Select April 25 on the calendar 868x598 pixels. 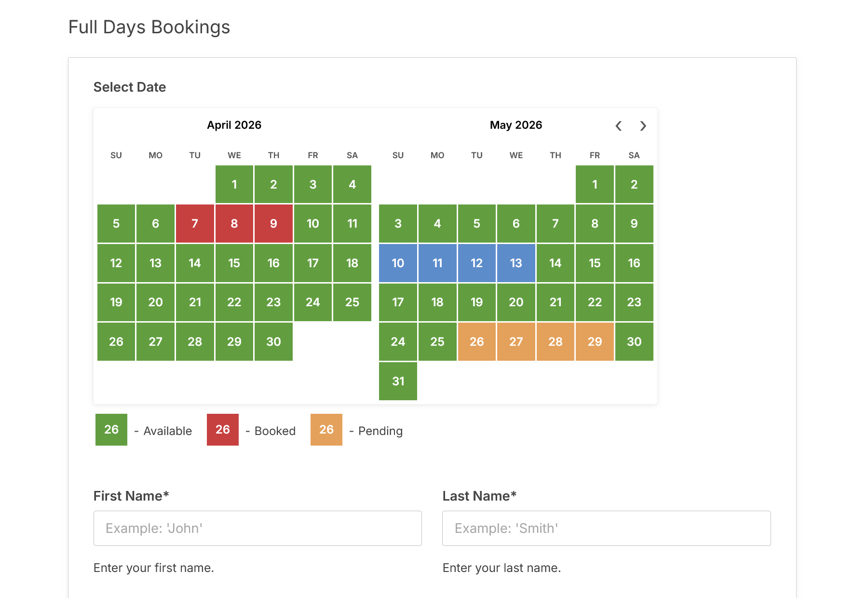pos(353,302)
